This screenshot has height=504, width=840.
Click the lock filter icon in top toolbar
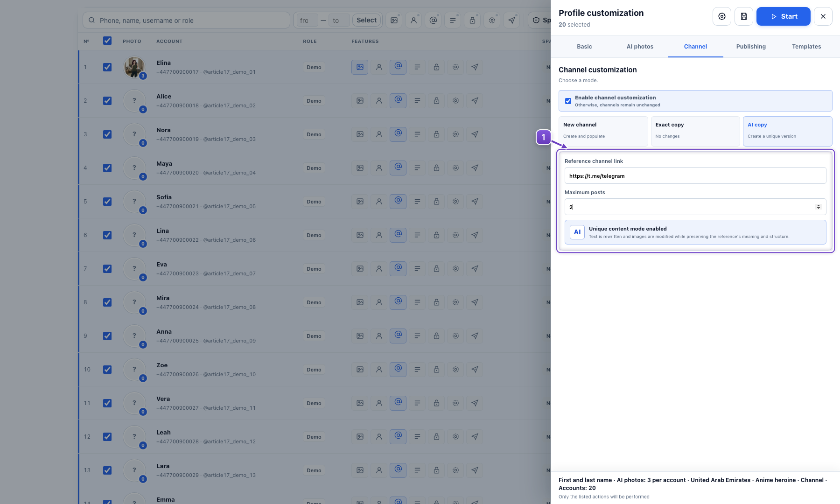[473, 20]
